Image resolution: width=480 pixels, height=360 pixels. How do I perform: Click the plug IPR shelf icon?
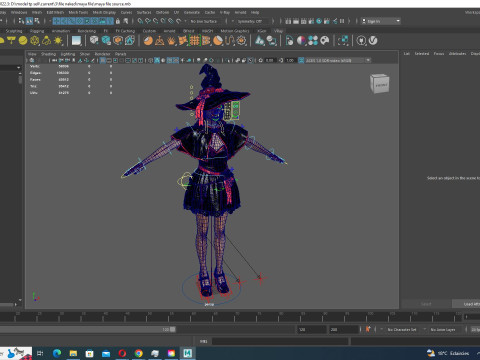(361, 41)
